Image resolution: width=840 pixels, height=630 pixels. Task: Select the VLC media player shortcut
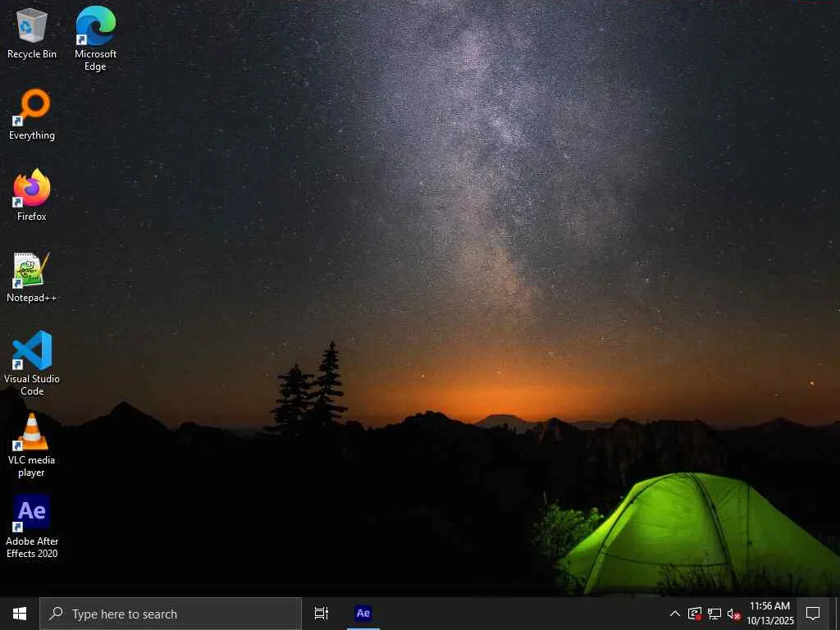tap(32, 445)
